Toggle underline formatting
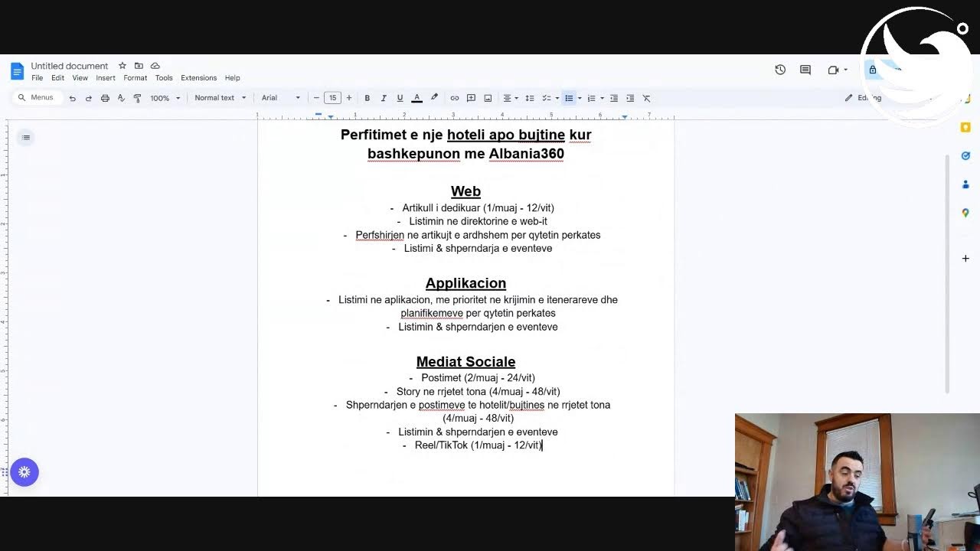The image size is (980, 551). coord(400,98)
